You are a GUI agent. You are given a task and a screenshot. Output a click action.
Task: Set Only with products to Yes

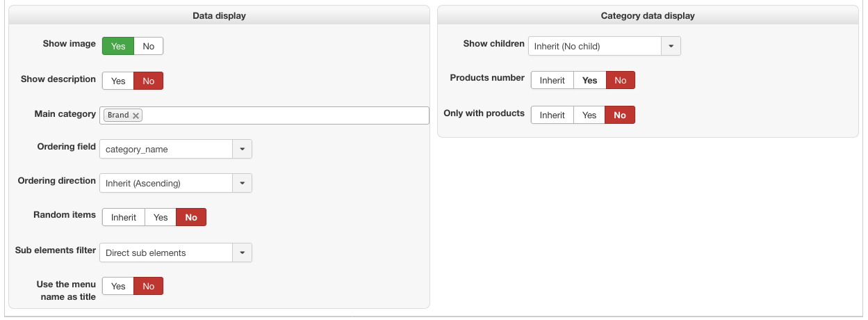[x=589, y=115]
